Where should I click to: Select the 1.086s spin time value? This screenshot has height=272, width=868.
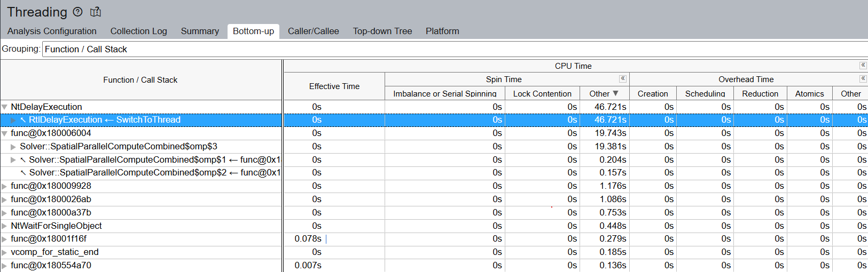coord(613,199)
